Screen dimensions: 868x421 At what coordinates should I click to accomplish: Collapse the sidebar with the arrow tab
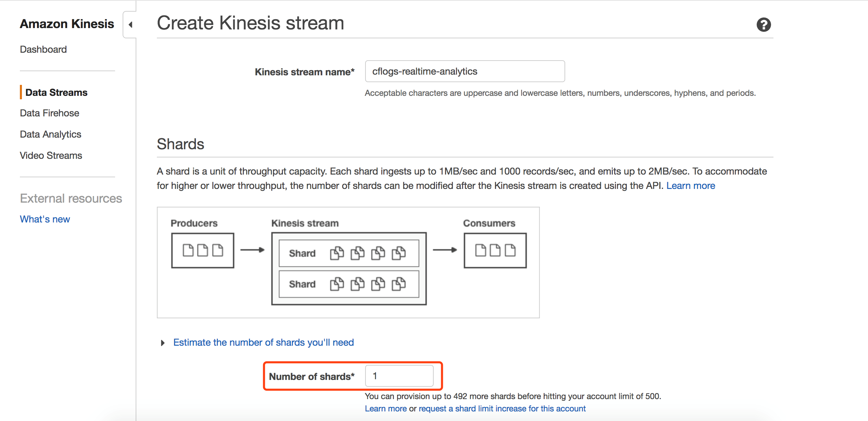(x=130, y=25)
